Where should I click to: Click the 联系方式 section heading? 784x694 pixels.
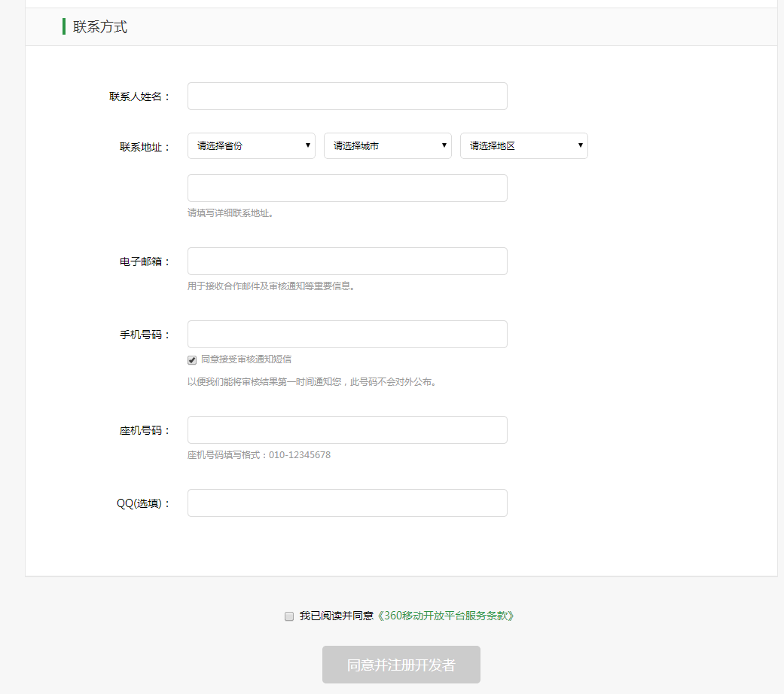(x=100, y=27)
